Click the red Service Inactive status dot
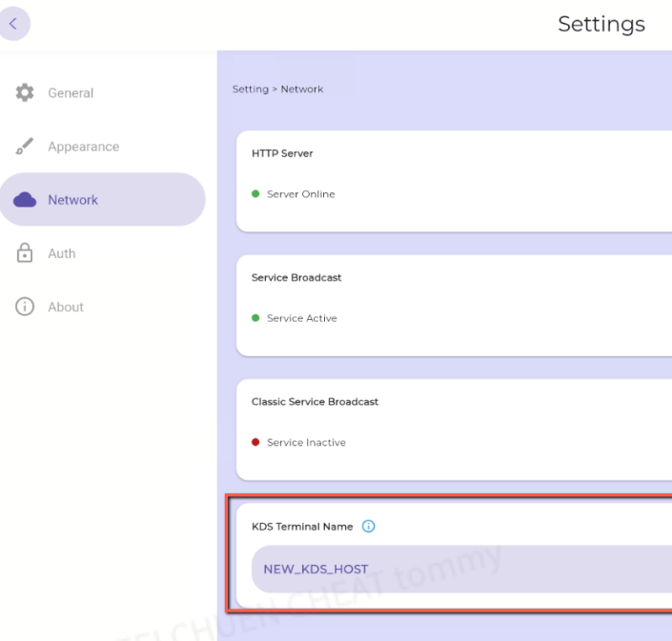Viewport: 672px width, 641px height. [255, 442]
